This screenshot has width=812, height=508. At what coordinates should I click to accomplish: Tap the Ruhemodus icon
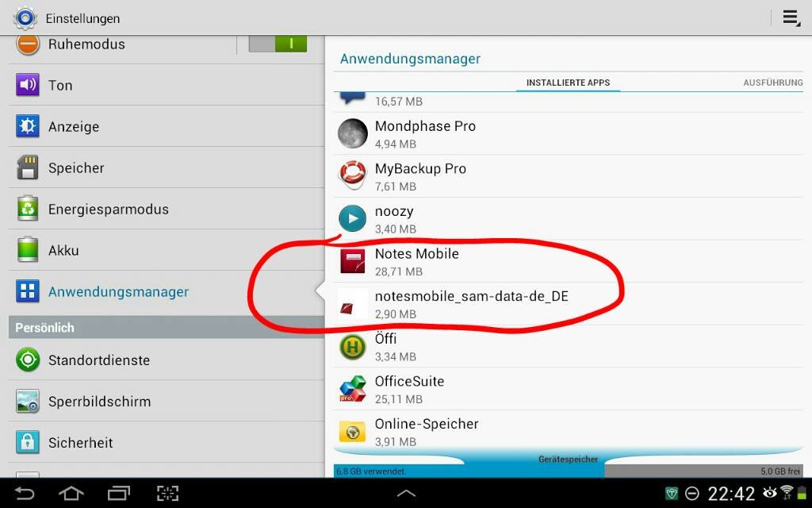pos(28,44)
